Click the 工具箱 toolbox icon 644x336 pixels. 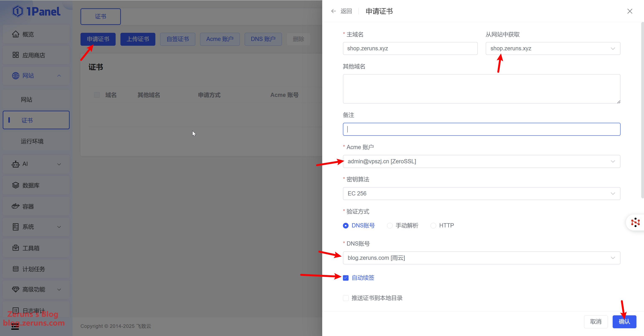[15, 248]
